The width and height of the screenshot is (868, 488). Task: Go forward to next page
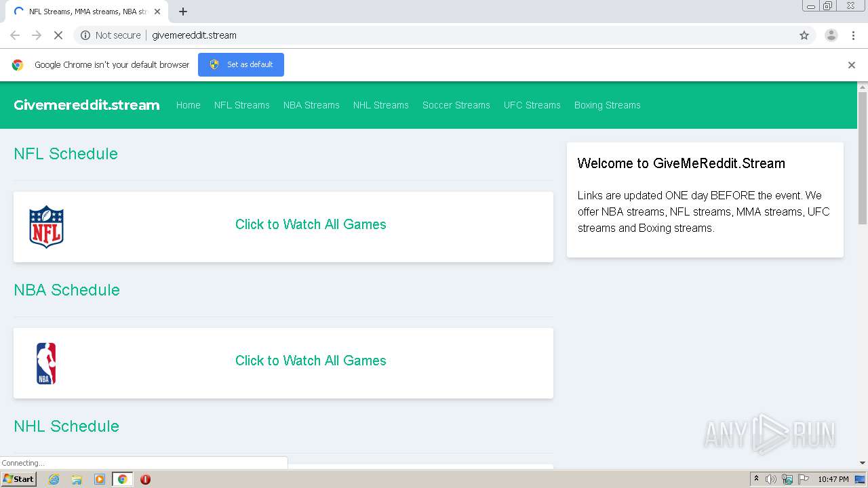click(x=37, y=35)
